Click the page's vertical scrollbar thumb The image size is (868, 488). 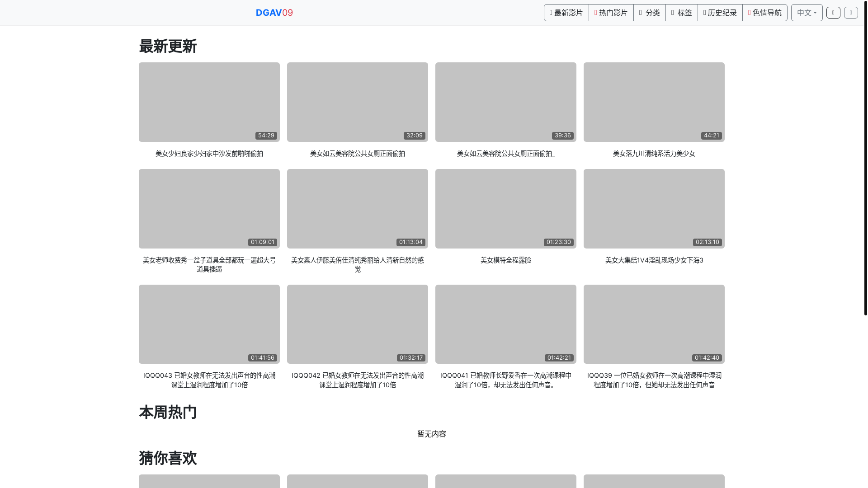point(865,158)
